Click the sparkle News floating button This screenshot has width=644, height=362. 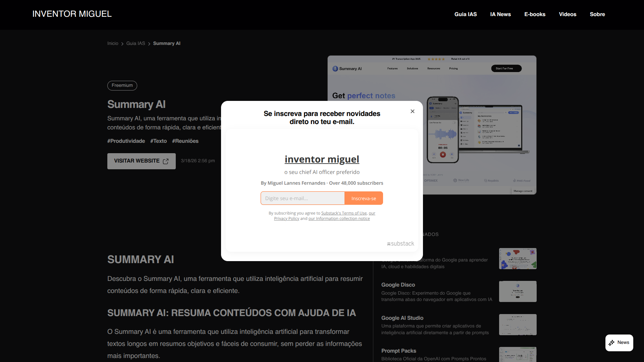pos(619,343)
